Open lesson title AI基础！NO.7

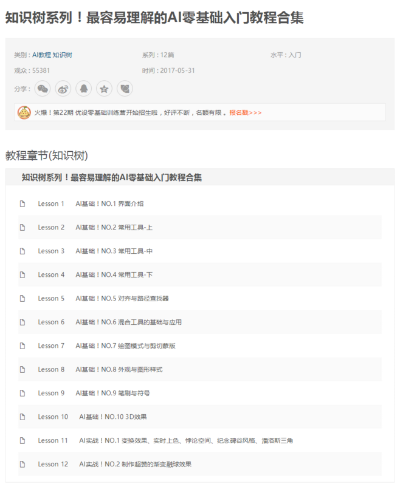[125, 346]
